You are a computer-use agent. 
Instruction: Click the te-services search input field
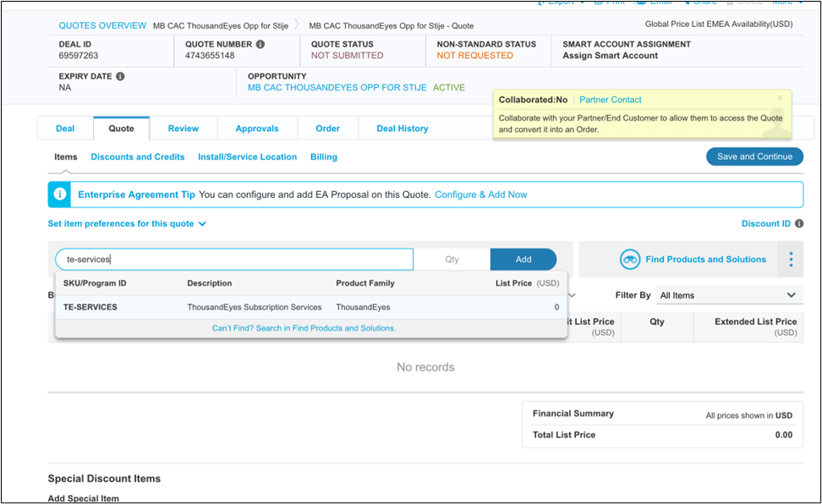coord(234,259)
